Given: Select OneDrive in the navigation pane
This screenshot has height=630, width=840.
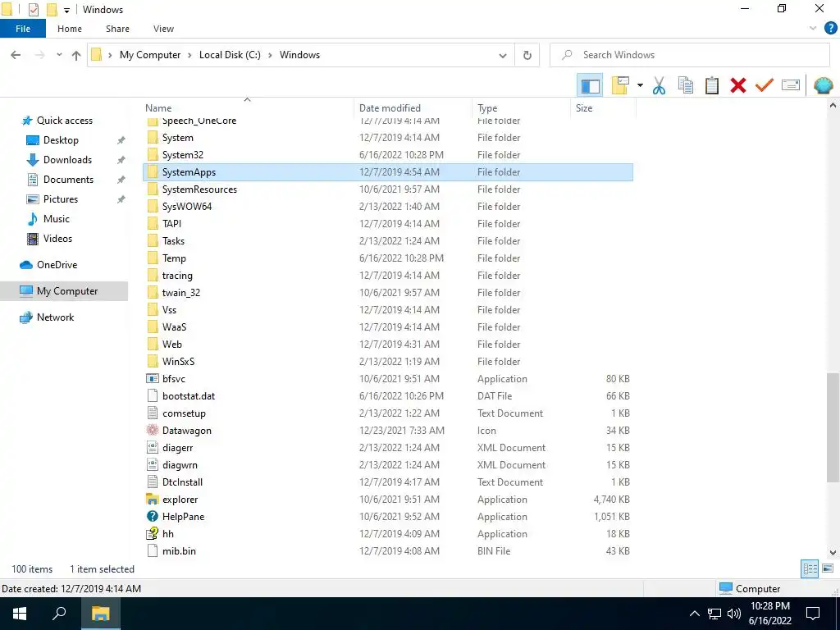Looking at the screenshot, I should point(57,265).
